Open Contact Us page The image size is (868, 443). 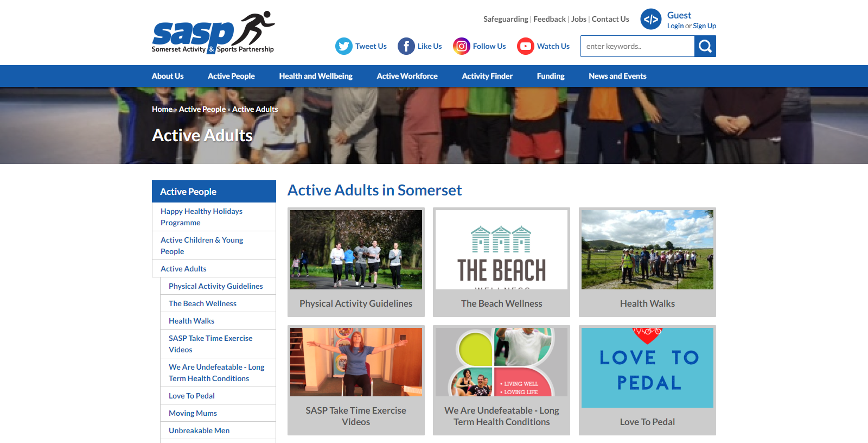(610, 19)
